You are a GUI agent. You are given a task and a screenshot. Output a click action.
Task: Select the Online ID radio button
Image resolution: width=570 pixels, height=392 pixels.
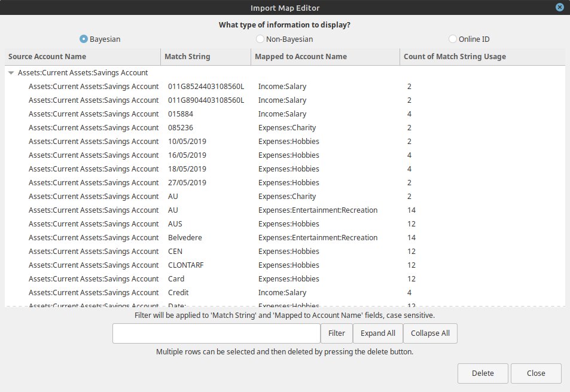453,39
